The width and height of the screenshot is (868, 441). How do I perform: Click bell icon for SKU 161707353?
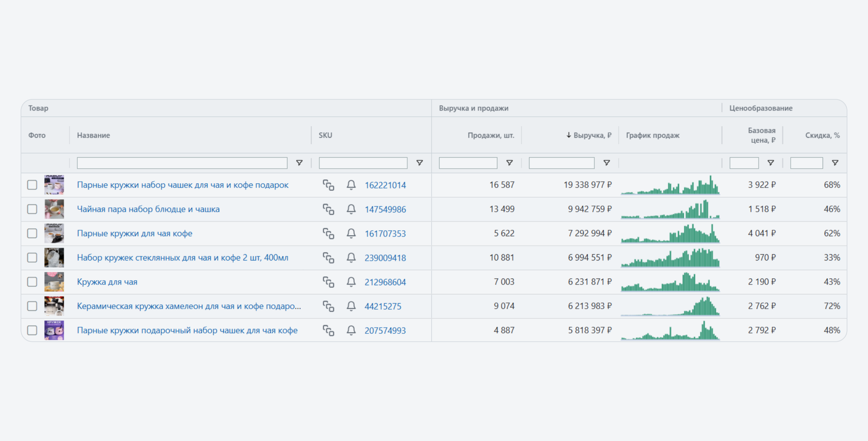[x=351, y=233]
